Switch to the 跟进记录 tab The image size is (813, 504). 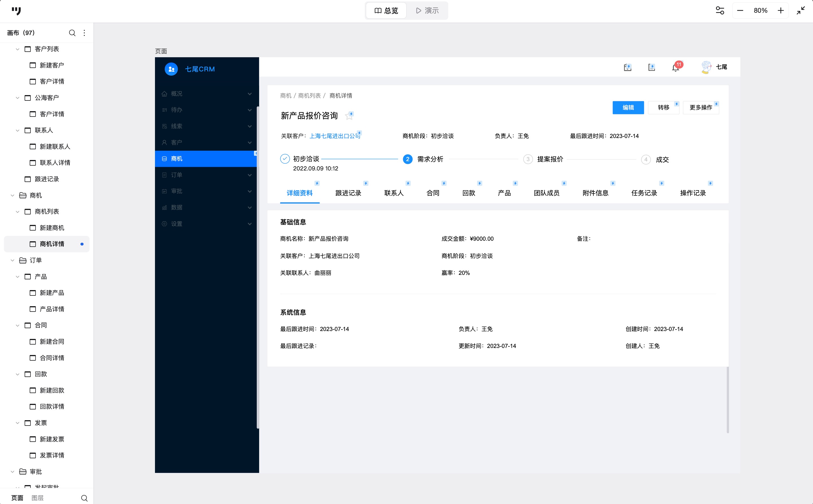(348, 193)
